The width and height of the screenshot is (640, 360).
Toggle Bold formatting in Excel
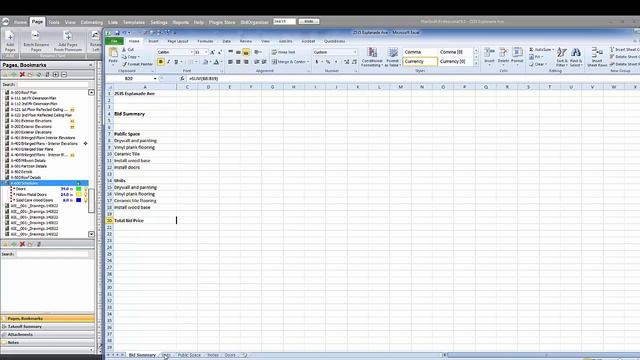coord(161,62)
